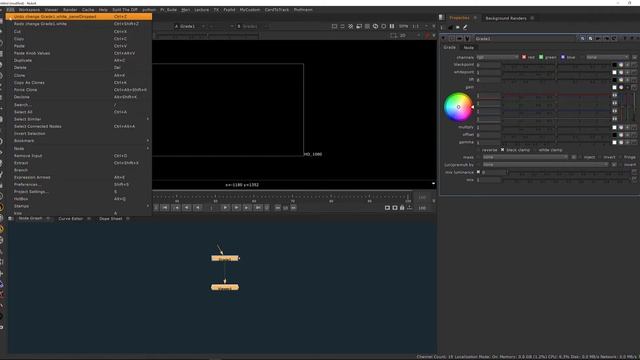Choose Undo change Grade1.white in Edit menu

pyautogui.click(x=78, y=17)
